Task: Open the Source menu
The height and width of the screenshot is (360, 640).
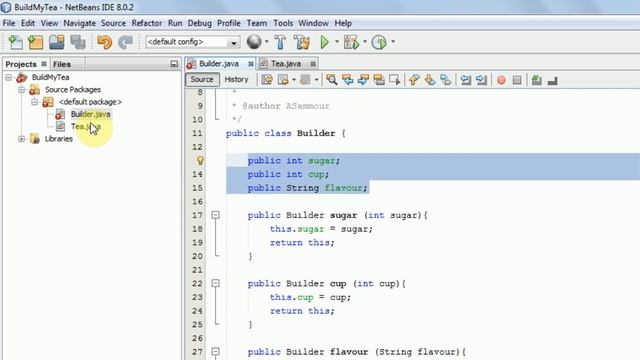Action: click(x=113, y=23)
